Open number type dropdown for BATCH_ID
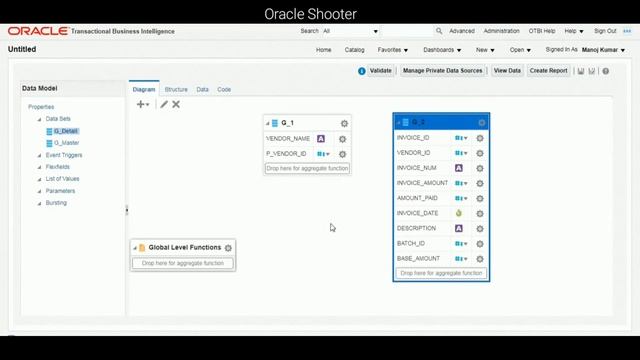640x360 pixels. click(x=461, y=244)
